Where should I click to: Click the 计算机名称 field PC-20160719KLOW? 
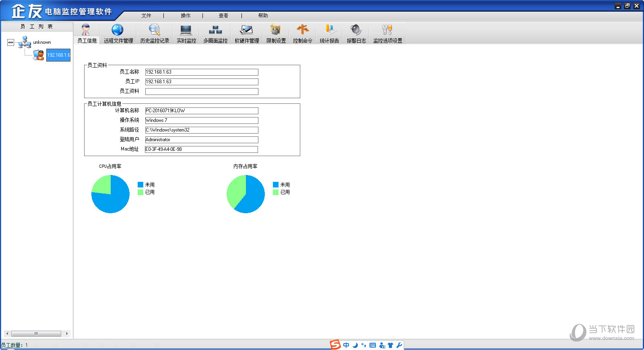pos(202,111)
